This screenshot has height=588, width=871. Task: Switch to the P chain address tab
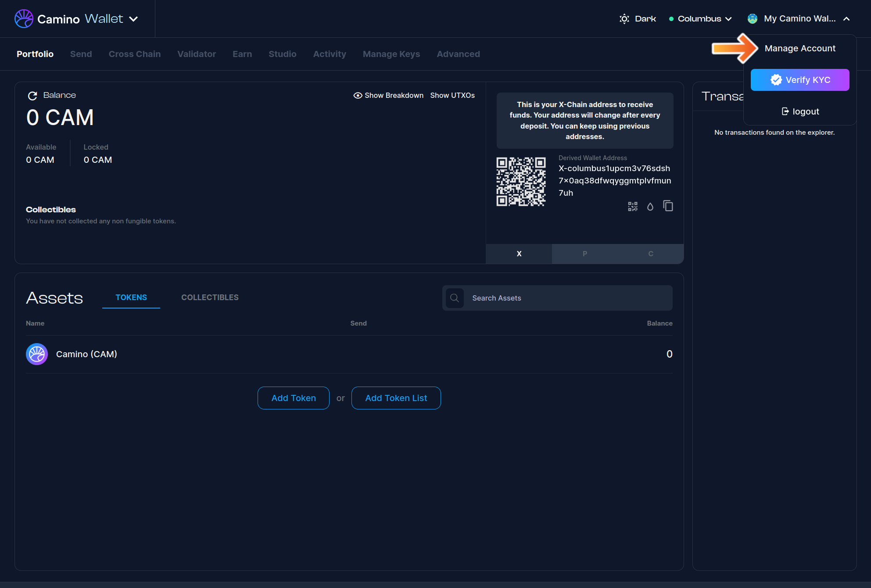[584, 254]
